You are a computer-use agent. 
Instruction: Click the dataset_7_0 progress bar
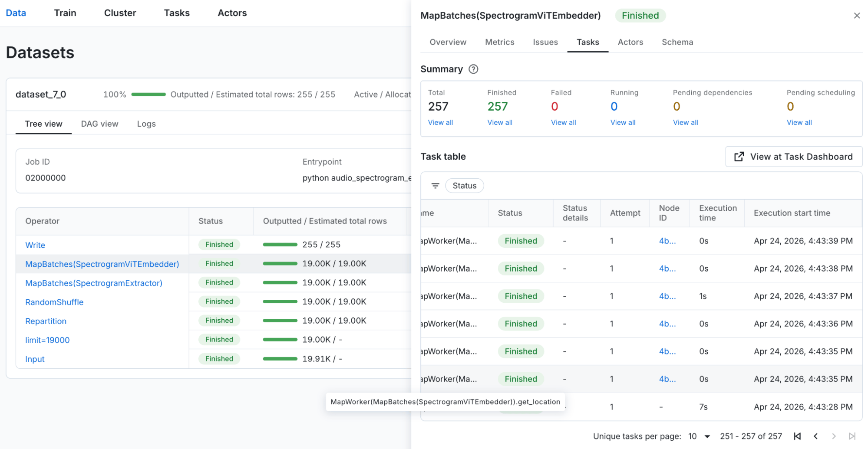pyautogui.click(x=149, y=95)
